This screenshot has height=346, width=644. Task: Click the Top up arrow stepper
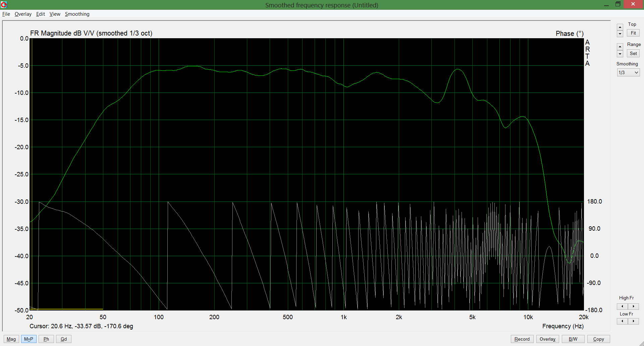620,27
